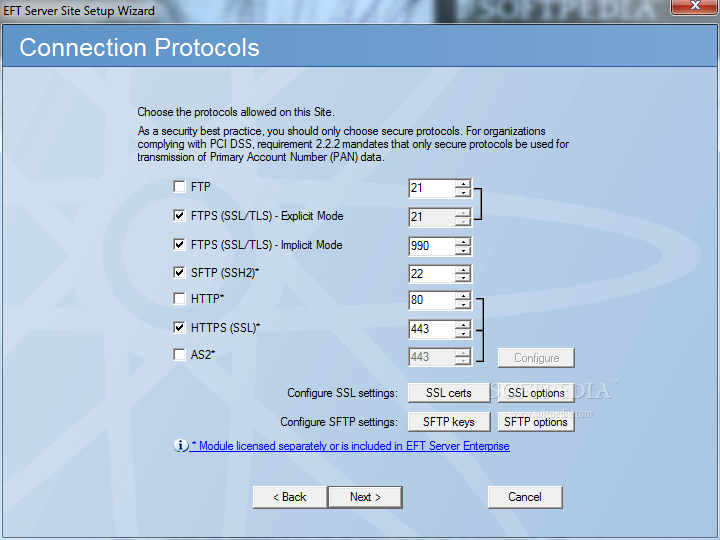Increase HTTP port 80 with up arrow
The width and height of the screenshot is (720, 540).
pyautogui.click(x=463, y=296)
